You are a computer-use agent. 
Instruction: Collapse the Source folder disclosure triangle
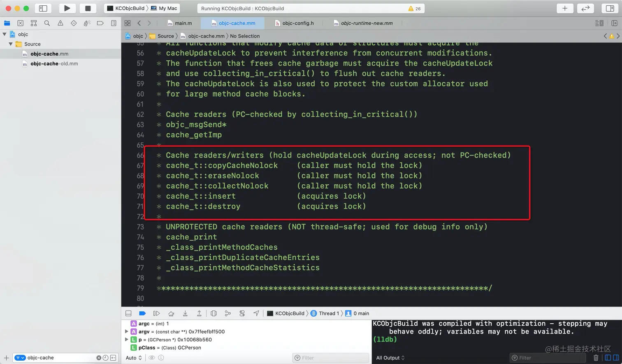pos(11,44)
